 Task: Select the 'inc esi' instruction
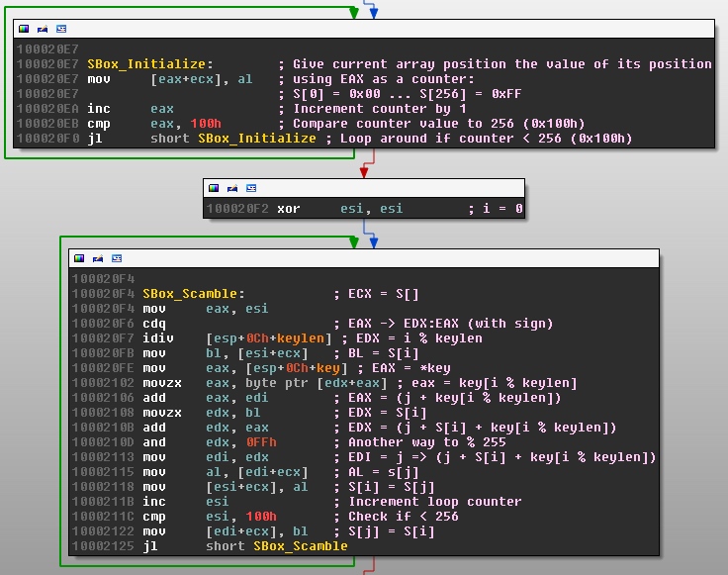pyautogui.click(x=186, y=502)
